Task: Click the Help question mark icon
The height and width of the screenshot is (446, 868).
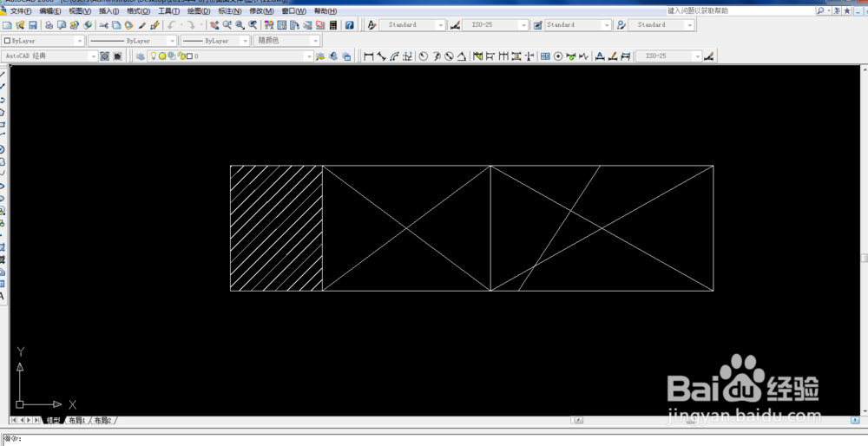Action: (x=349, y=25)
